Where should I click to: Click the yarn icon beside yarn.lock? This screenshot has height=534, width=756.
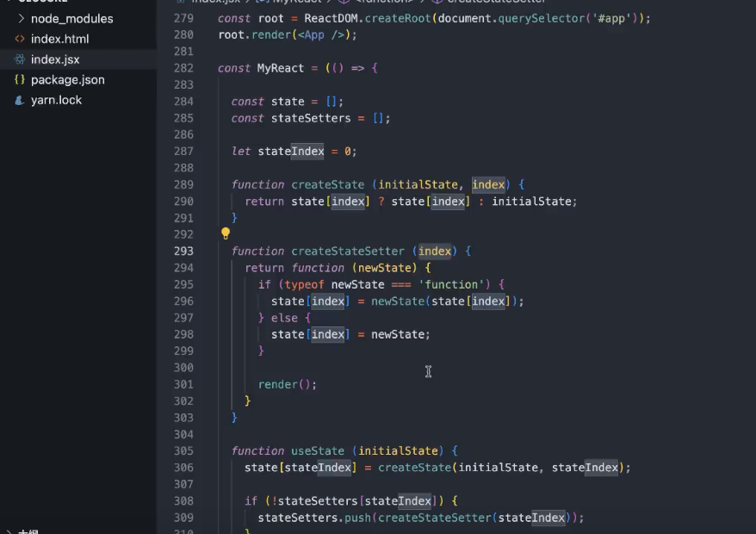coord(19,100)
